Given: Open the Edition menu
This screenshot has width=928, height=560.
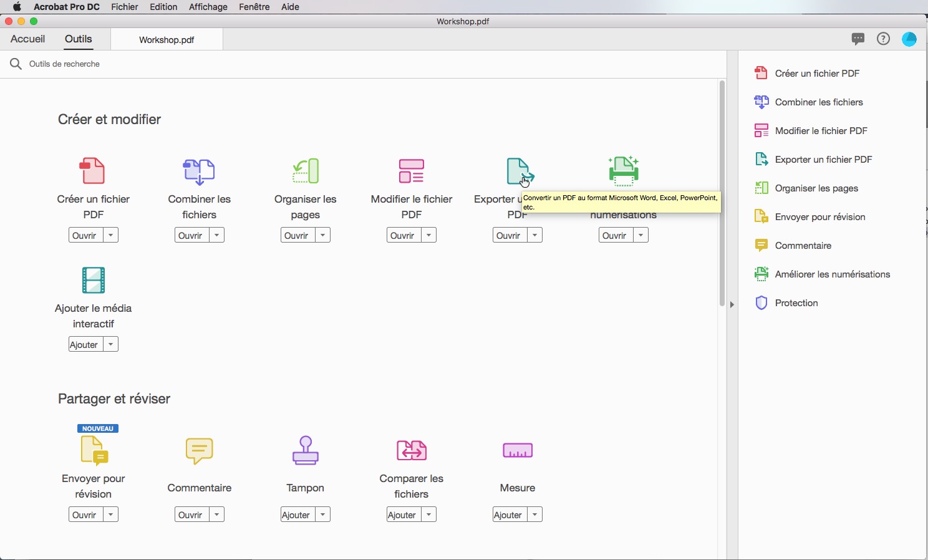Looking at the screenshot, I should pos(163,7).
